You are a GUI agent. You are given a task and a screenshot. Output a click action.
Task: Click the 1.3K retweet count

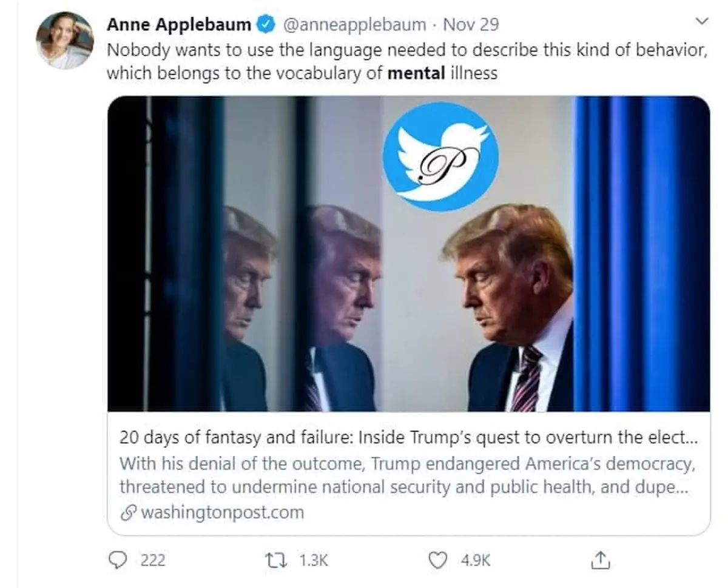[314, 560]
